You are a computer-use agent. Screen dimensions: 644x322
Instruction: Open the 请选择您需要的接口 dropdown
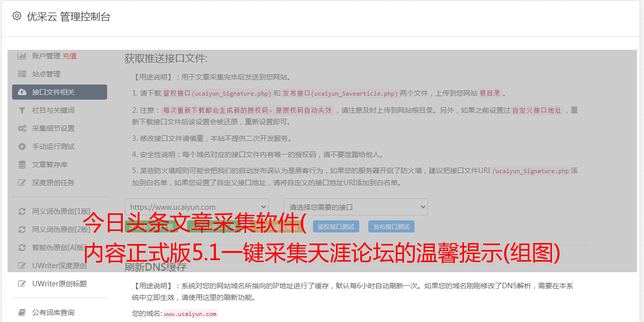tap(356, 207)
